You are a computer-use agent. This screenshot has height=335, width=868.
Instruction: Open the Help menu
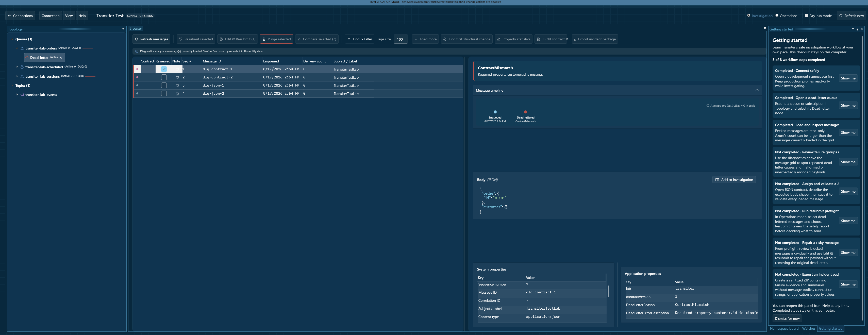(x=82, y=16)
